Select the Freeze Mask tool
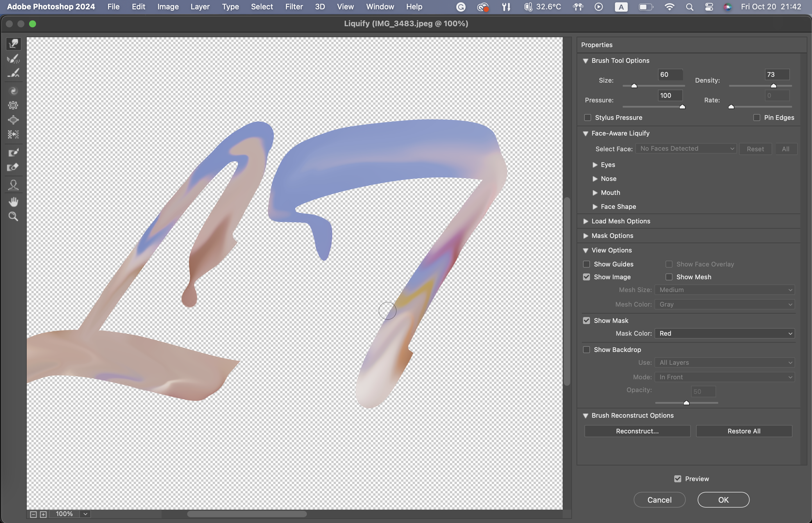The image size is (812, 523). click(x=14, y=152)
